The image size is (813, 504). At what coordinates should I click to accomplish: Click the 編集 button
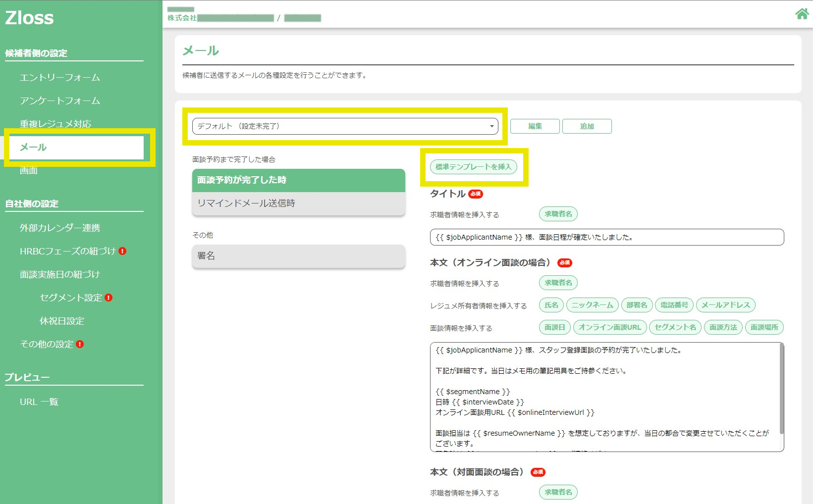pos(535,126)
